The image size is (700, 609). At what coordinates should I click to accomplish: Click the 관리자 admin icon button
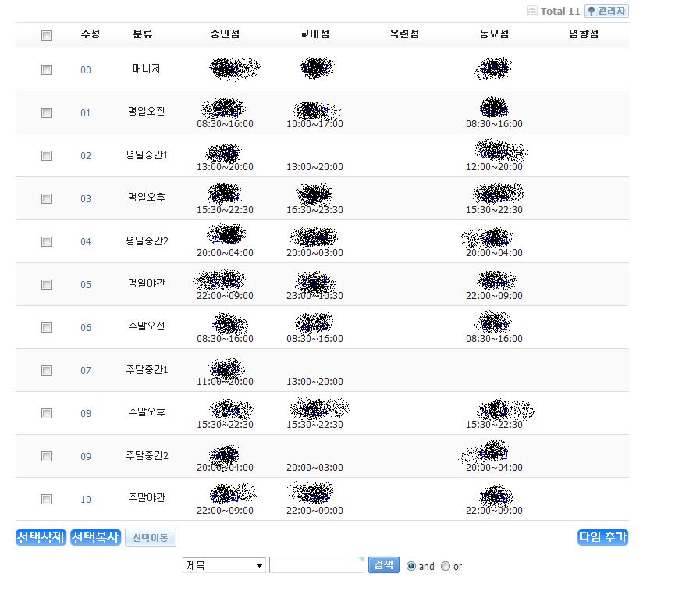pyautogui.click(x=606, y=12)
